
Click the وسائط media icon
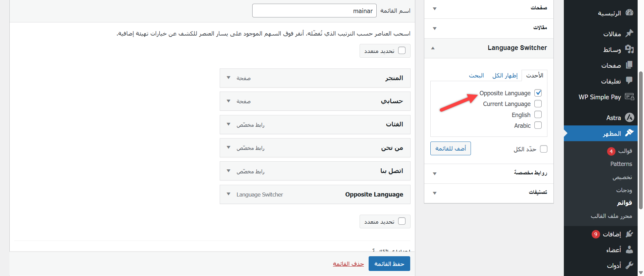(x=629, y=49)
